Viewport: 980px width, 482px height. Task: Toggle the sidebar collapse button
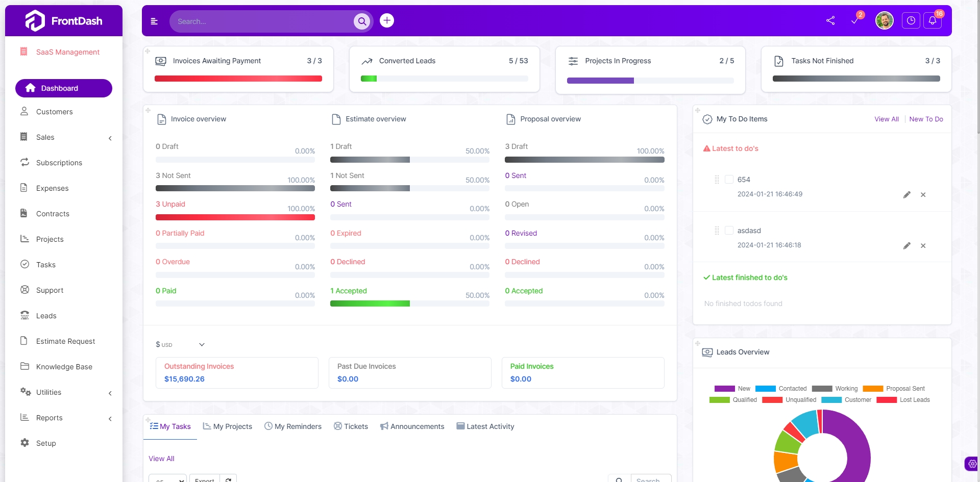click(154, 21)
